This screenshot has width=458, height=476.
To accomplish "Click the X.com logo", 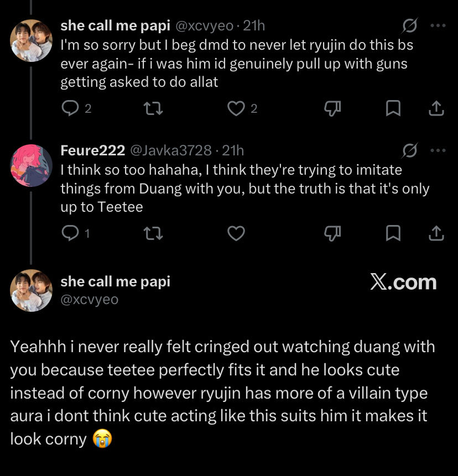I will [x=403, y=283].
